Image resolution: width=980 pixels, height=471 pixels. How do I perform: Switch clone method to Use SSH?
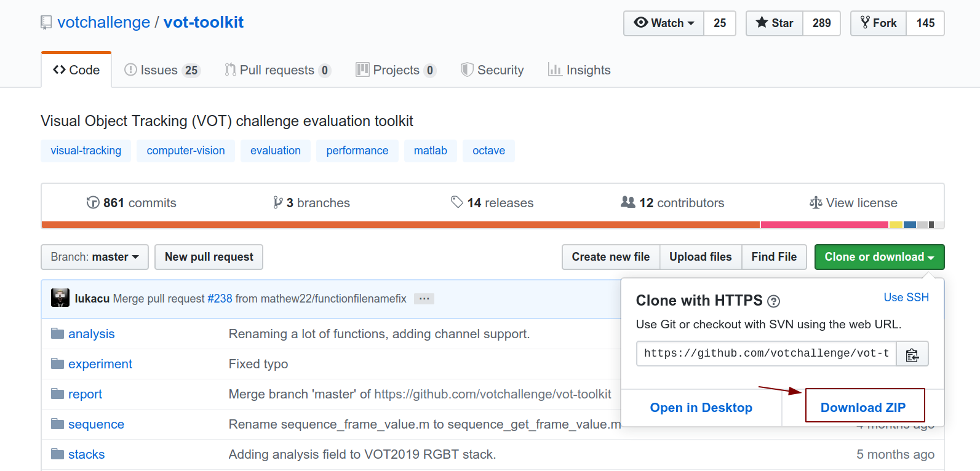[906, 298]
